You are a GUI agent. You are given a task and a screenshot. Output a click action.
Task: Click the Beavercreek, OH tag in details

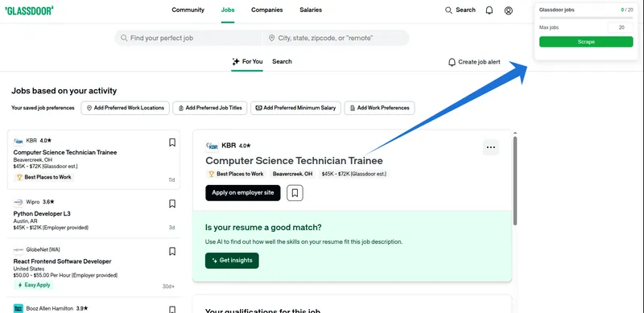(292, 174)
